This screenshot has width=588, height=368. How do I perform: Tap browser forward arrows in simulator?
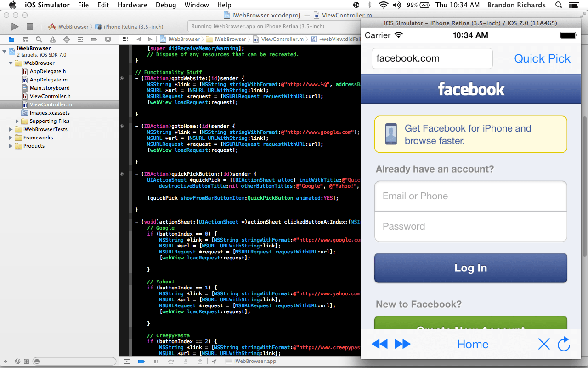pyautogui.click(x=402, y=344)
